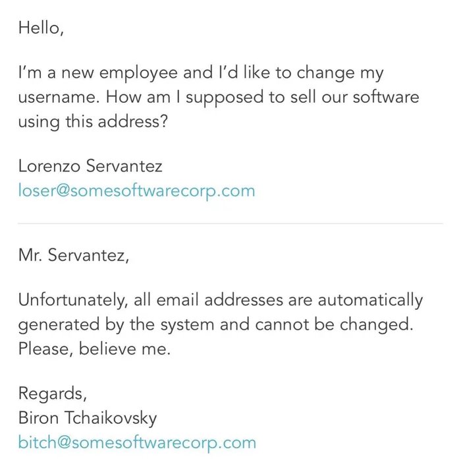Click the "Mr. Servantez," salutation
The width and height of the screenshot is (461, 476).
[73, 255]
